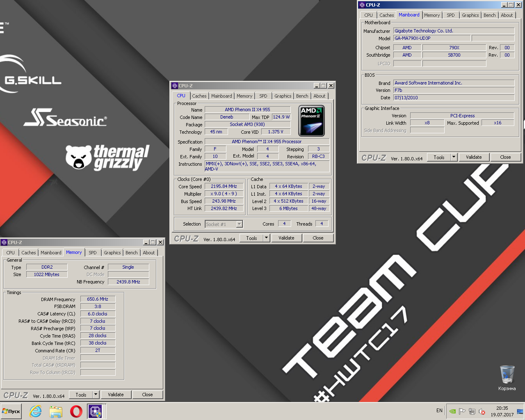Image resolution: width=525 pixels, height=420 pixels.
Task: Click the Core VID value 1.375 V
Action: click(276, 132)
